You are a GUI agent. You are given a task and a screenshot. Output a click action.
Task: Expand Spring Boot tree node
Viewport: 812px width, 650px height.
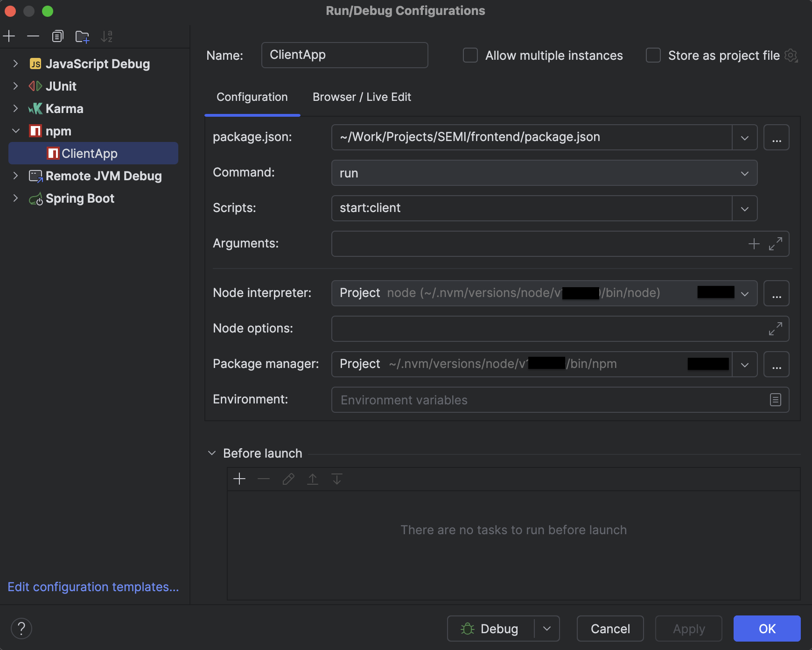coord(15,198)
